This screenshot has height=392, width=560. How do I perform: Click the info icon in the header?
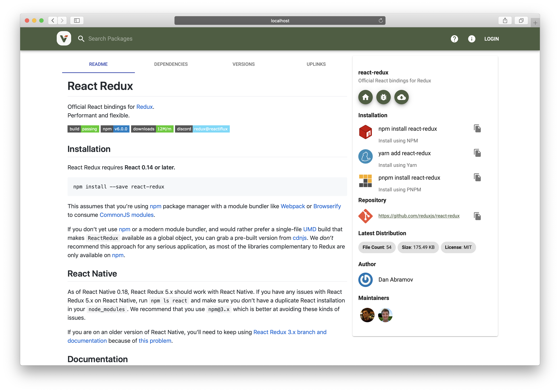472,39
